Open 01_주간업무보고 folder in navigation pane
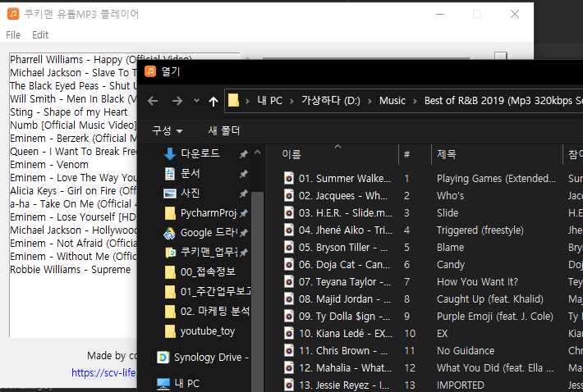The height and width of the screenshot is (392, 583). click(x=206, y=292)
